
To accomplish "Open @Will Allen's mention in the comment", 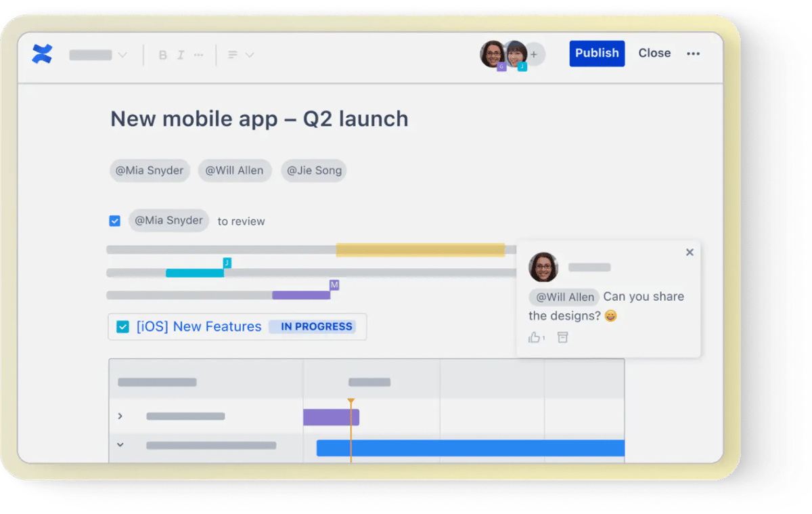I will point(564,297).
